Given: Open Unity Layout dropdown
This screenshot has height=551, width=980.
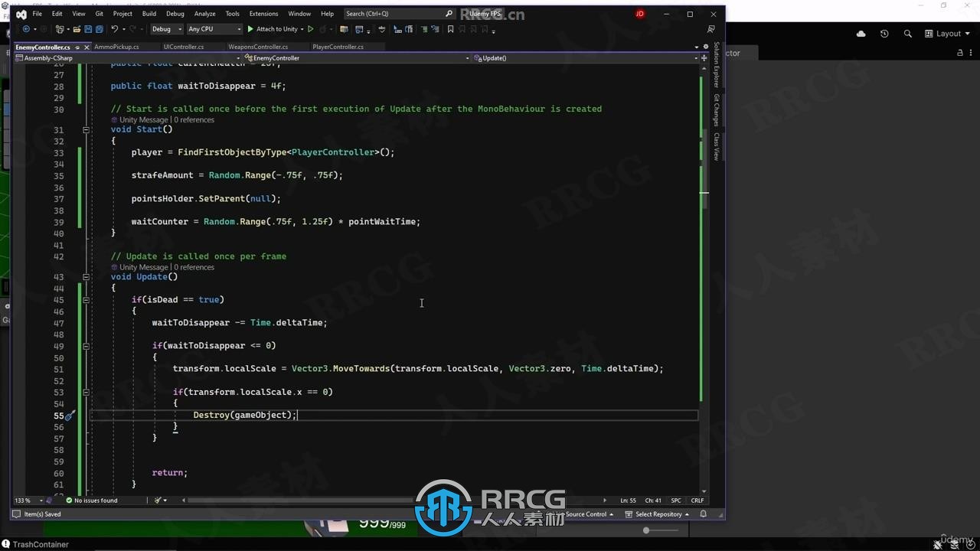Looking at the screenshot, I should tap(947, 34).
